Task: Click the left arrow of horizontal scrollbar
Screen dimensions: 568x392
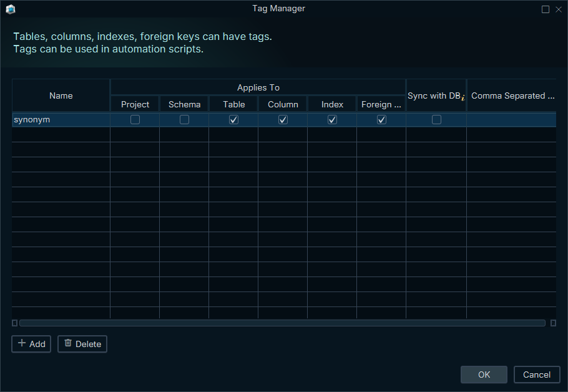Action: point(14,323)
